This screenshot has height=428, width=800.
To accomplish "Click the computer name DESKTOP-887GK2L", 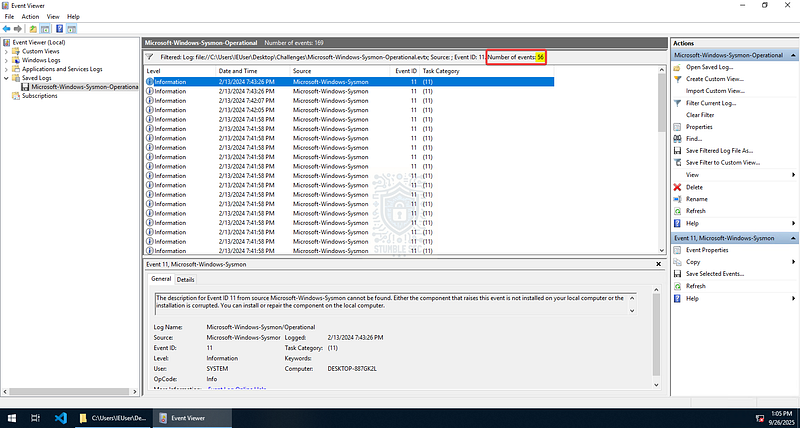I will (x=352, y=368).
